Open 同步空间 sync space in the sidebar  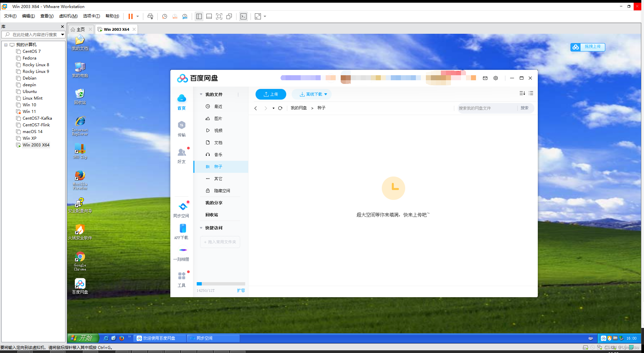[181, 210]
